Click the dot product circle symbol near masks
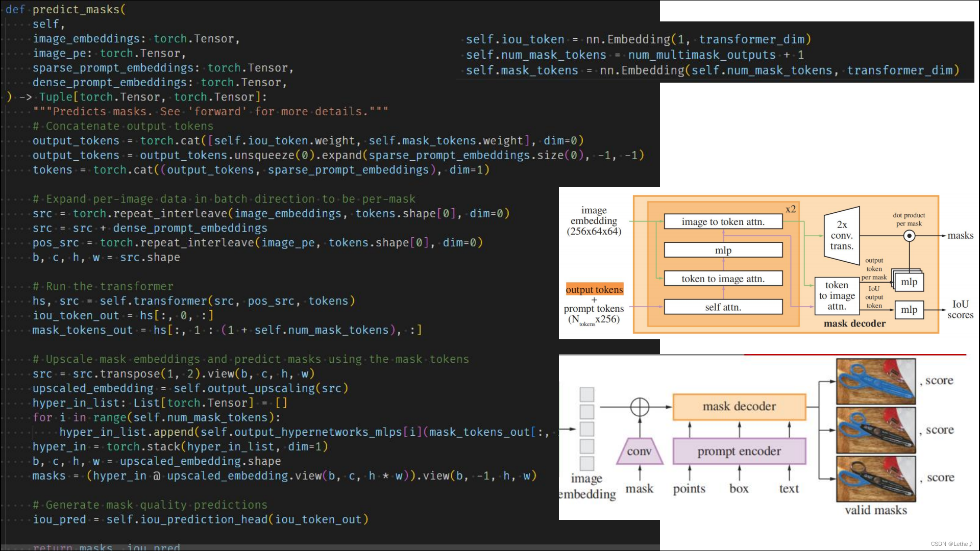Screen dimensions: 980x551 coord(909,236)
